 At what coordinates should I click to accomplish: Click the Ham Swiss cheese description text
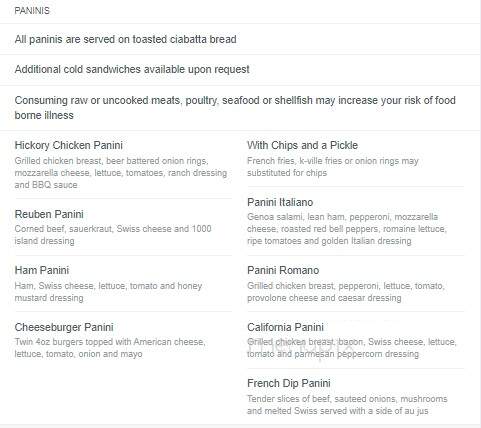(x=108, y=292)
